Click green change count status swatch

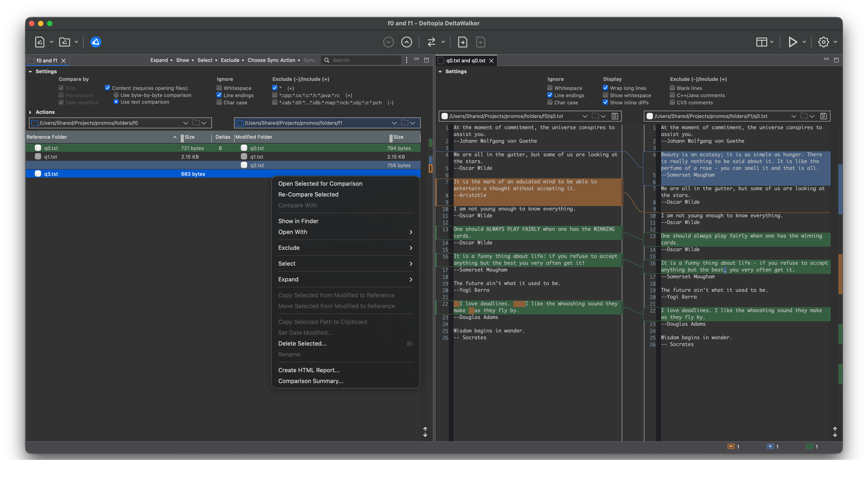point(809,446)
